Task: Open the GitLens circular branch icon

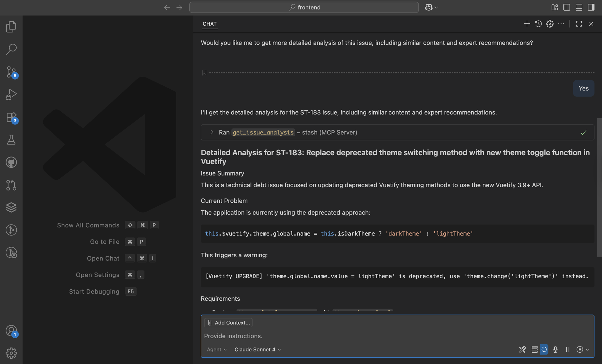Action: tap(11, 230)
